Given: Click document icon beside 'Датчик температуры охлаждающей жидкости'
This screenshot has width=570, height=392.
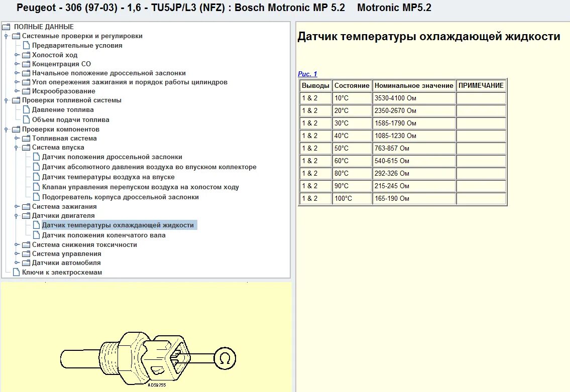Looking at the screenshot, I should pyautogui.click(x=36, y=225).
